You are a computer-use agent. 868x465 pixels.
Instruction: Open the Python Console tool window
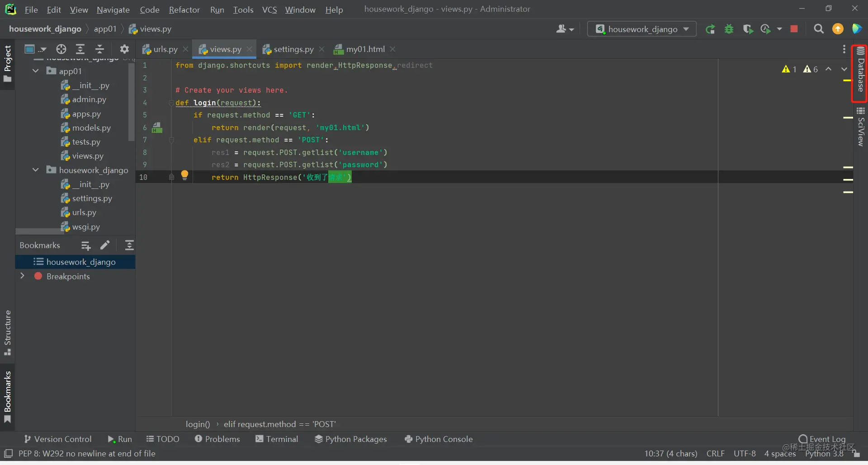coord(439,439)
